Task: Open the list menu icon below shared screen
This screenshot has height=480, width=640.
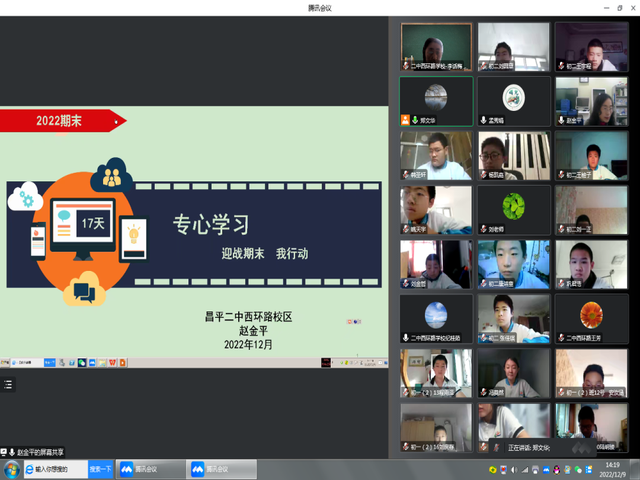Action: (x=8, y=384)
